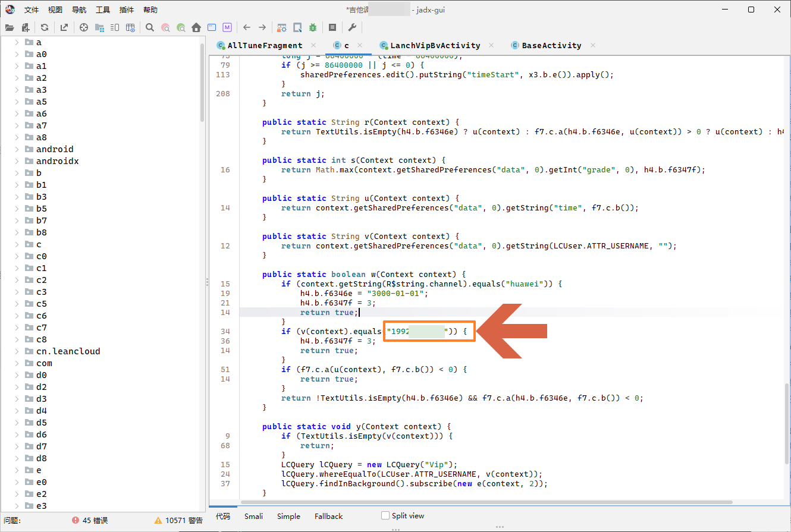Navigate forward using the forward arrow
The width and height of the screenshot is (791, 532).
point(262,27)
